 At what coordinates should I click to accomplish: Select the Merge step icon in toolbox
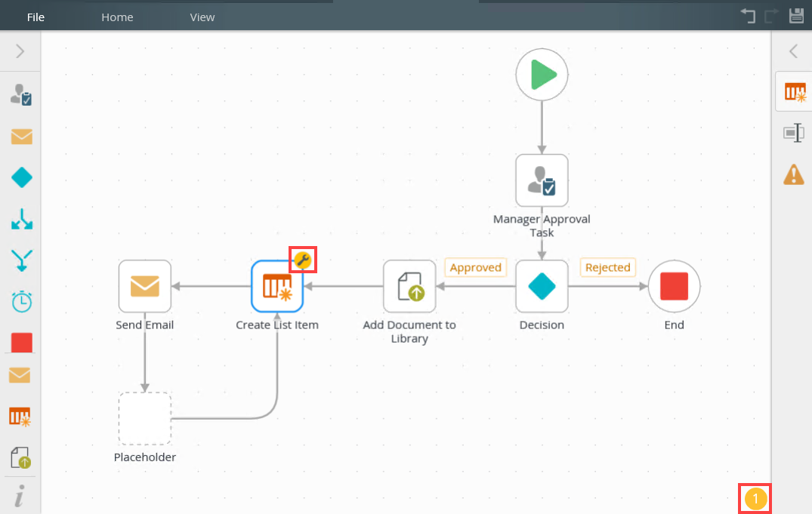[x=21, y=260]
